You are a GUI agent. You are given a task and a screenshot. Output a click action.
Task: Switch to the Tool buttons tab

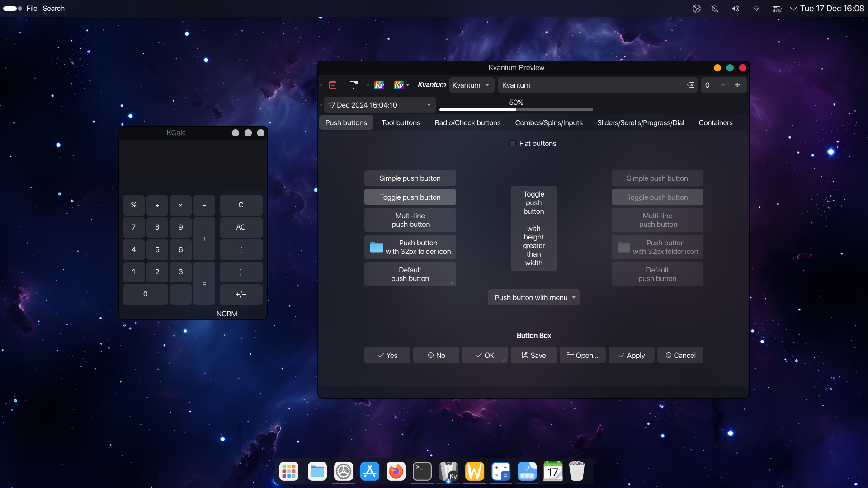click(x=401, y=122)
